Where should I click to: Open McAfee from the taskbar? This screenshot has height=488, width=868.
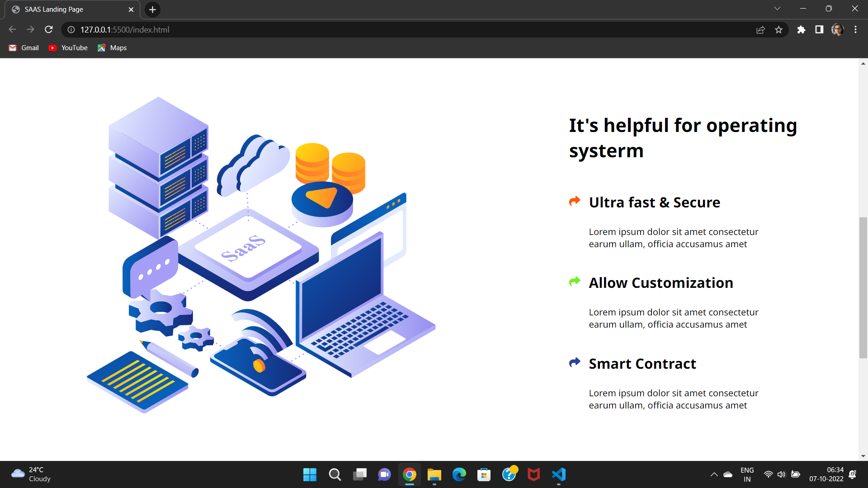tap(534, 474)
